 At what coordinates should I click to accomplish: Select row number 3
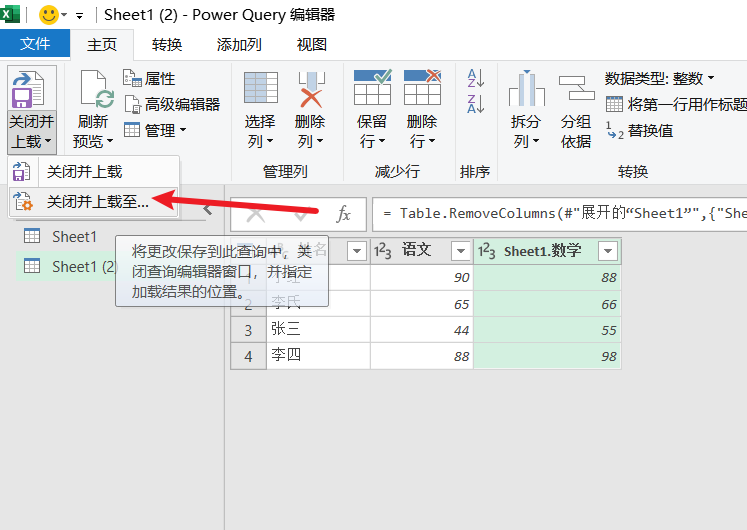pyautogui.click(x=248, y=330)
